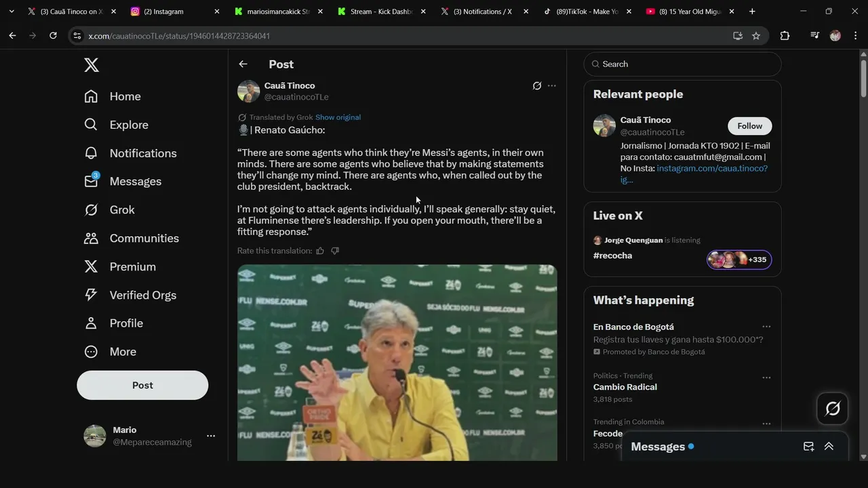This screenshot has width=868, height=488.
Task: Open the floating Grok button
Action: [833, 409]
